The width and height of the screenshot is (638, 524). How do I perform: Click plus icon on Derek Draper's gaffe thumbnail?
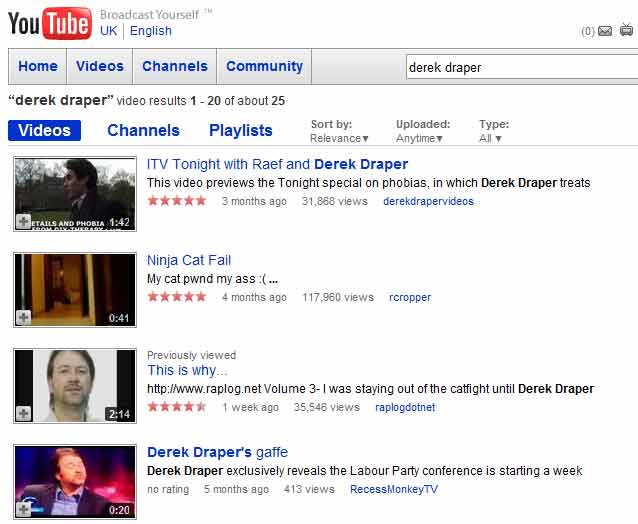(24, 509)
